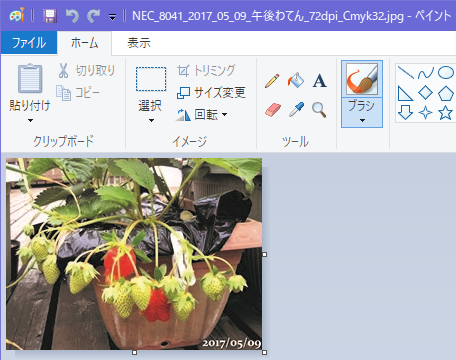This screenshot has width=456, height=360.
Task: Redo the last undone action
Action: [94, 16]
